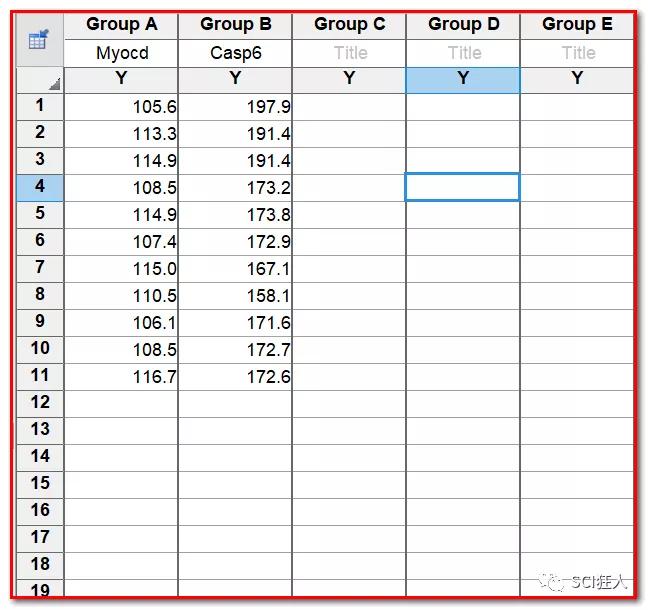Image resolution: width=648 pixels, height=610 pixels.
Task: Select the Group B column header
Action: 235,25
